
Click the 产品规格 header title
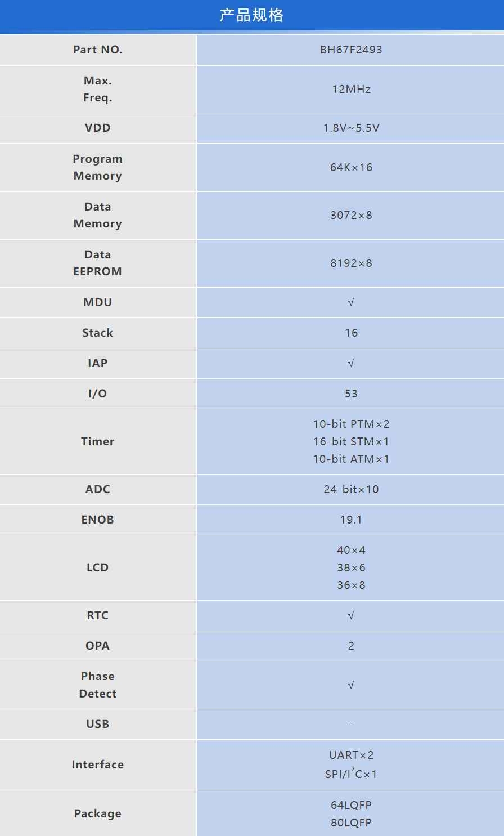(x=251, y=15)
